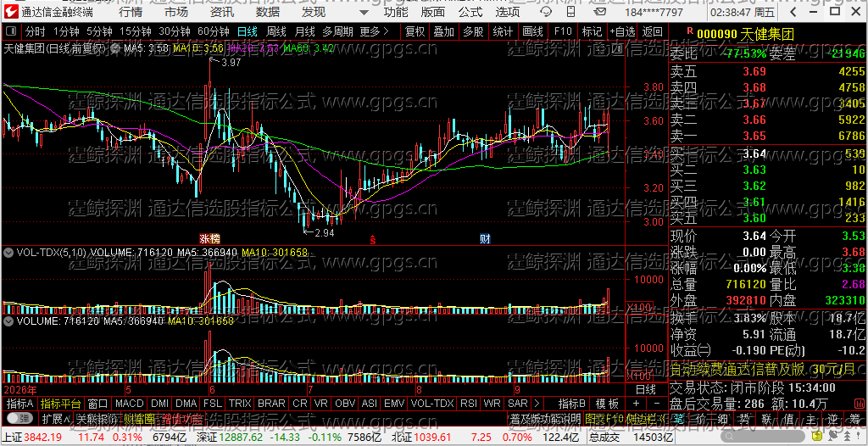
Task: Open the 关联报价 tab
Action: (x=98, y=418)
